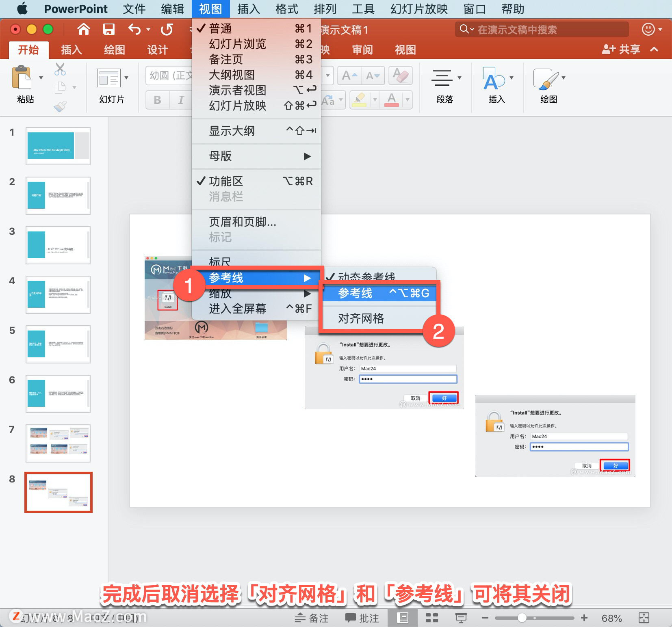Click the smiley feedback icon
This screenshot has height=627, width=672.
648,29
